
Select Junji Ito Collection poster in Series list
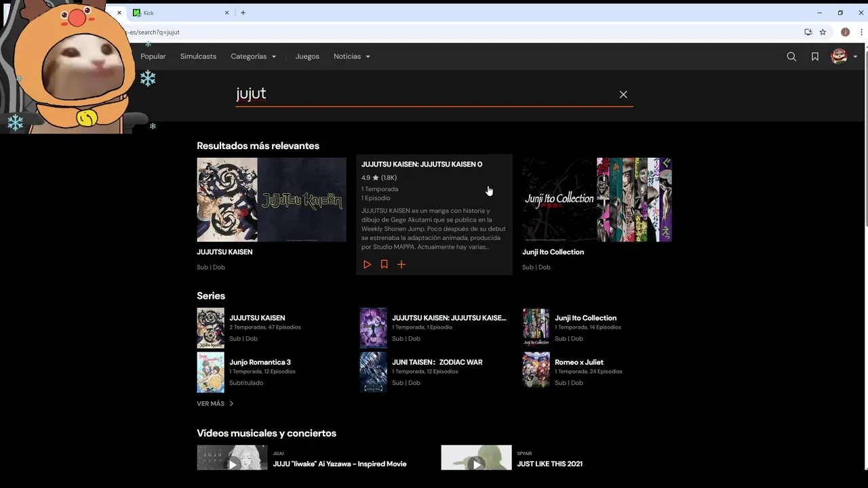click(536, 328)
